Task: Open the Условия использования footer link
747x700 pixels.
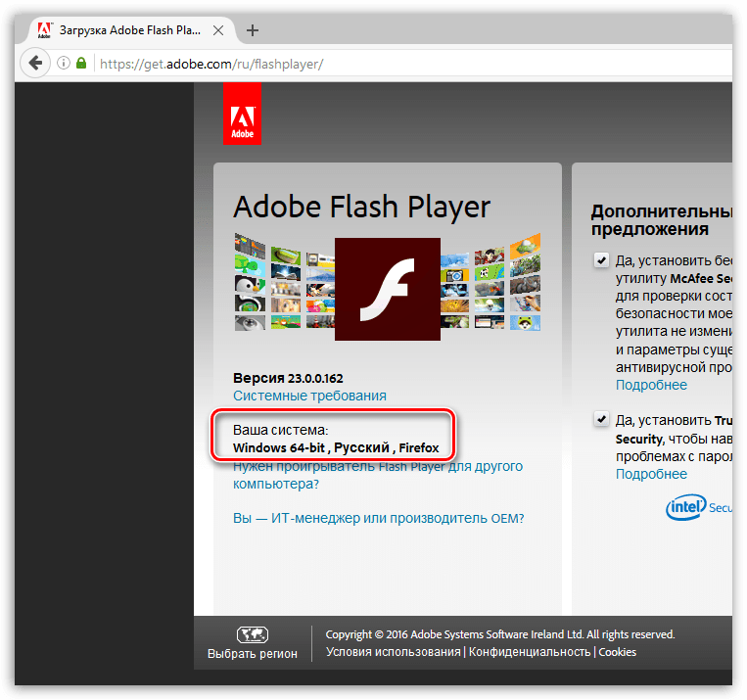Action: pos(393,652)
